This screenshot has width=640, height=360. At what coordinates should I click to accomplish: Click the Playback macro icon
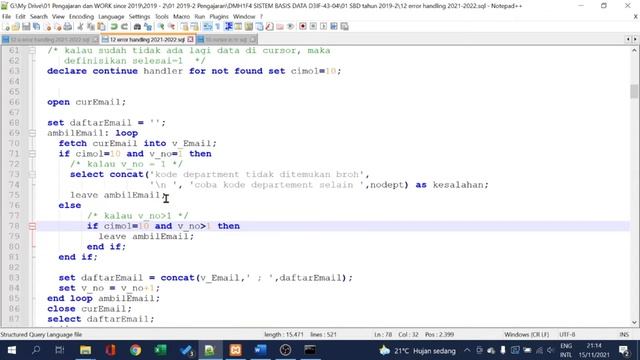click(324, 27)
